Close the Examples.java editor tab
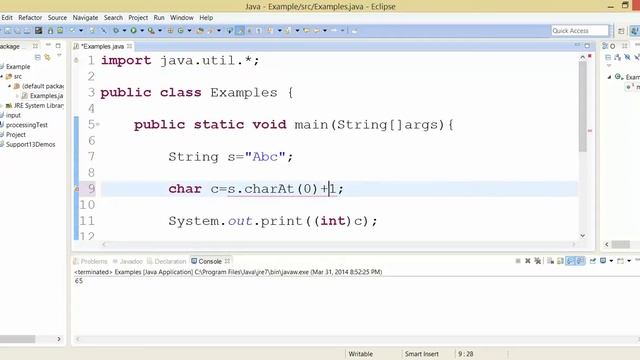The height and width of the screenshot is (360, 640). click(129, 46)
